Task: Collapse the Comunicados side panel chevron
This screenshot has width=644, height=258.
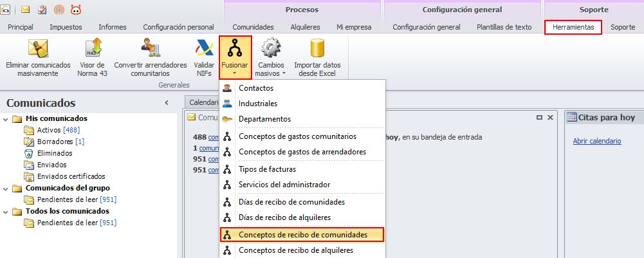Action: [x=167, y=103]
